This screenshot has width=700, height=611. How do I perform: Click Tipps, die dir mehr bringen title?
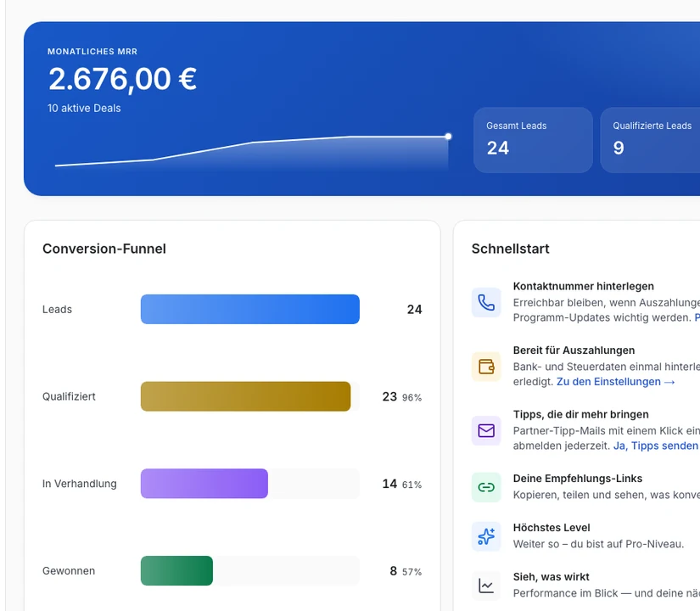[581, 414]
